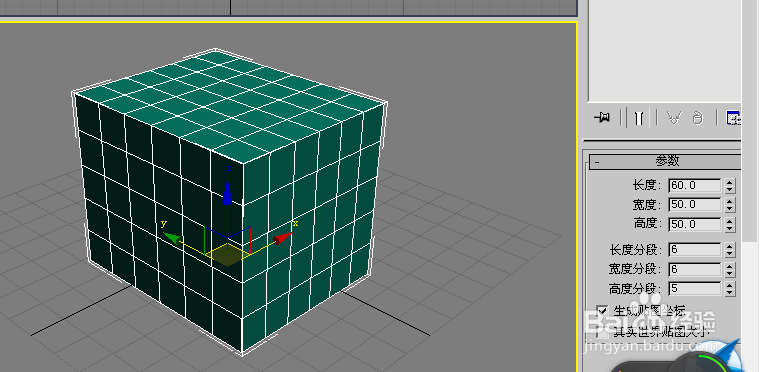Grab the yellow XY plane gizmo handle
This screenshot has width=760, height=372.
click(228, 255)
